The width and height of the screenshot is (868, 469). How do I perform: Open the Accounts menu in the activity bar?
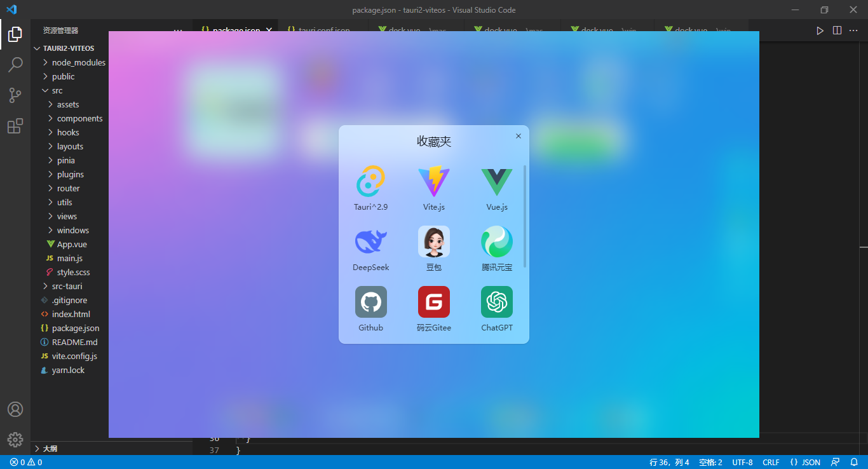[15, 409]
